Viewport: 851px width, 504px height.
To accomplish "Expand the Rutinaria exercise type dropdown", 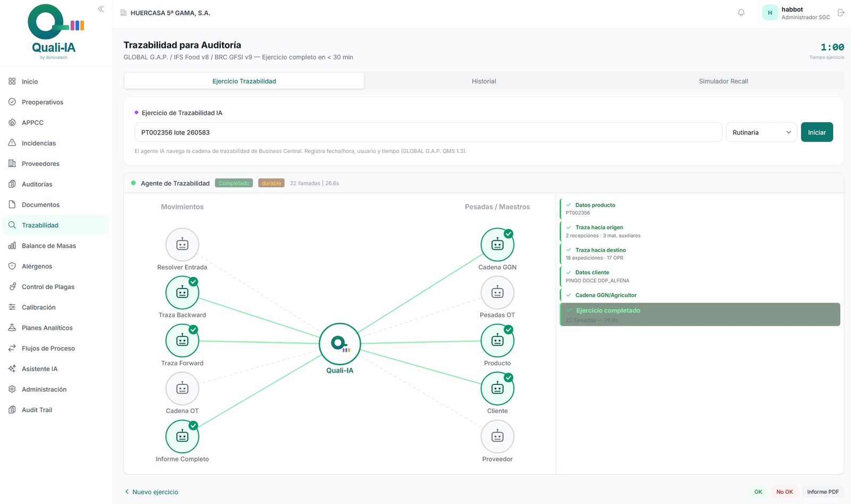I will [761, 132].
